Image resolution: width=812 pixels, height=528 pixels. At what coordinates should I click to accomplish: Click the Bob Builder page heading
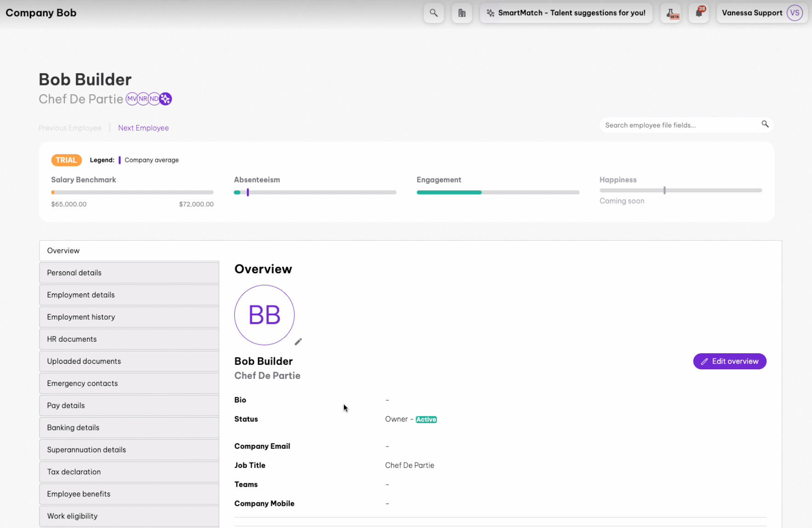[85, 80]
